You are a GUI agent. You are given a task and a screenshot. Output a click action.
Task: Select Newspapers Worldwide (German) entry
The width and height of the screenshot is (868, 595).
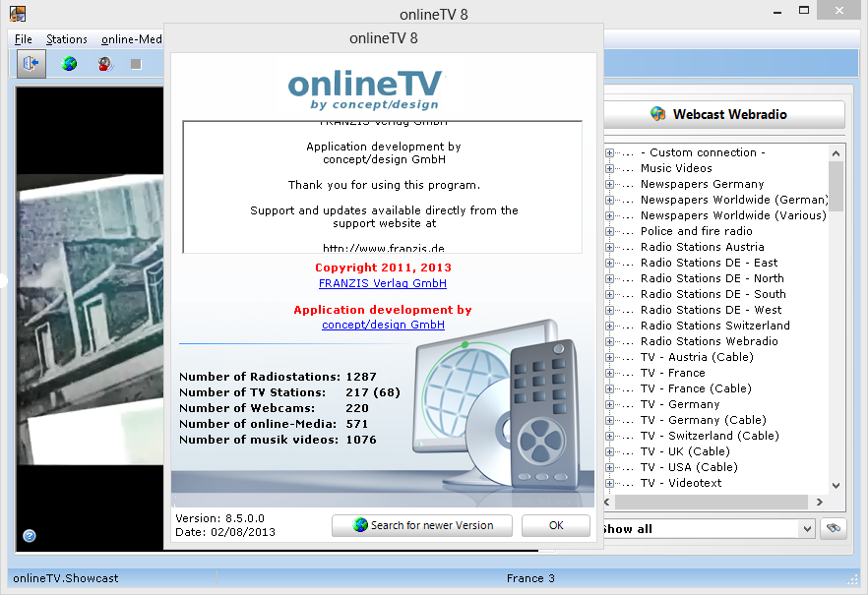point(734,200)
